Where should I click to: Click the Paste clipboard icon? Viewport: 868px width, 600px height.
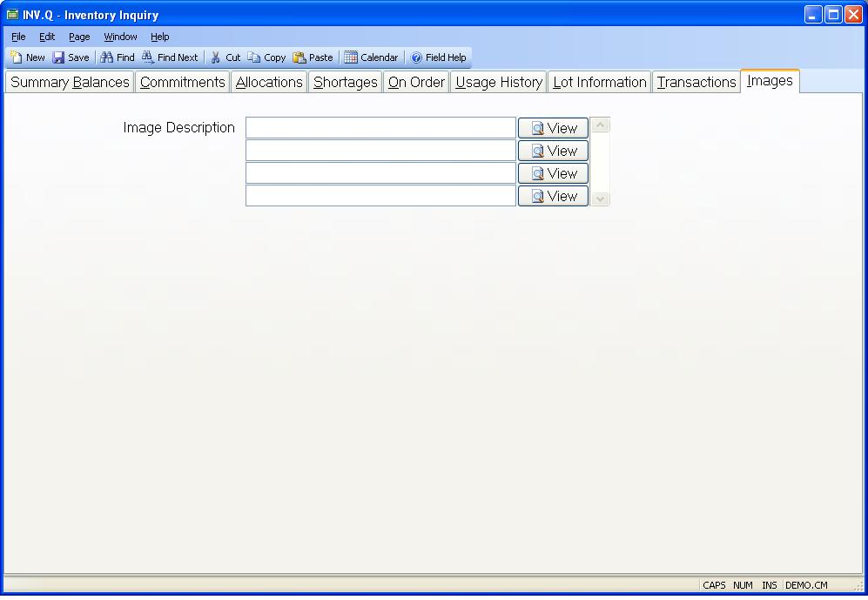pos(299,57)
